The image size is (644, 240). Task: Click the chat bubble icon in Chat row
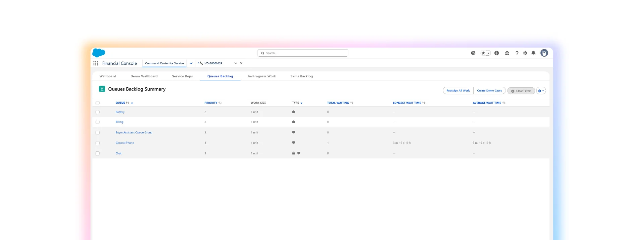299,153
